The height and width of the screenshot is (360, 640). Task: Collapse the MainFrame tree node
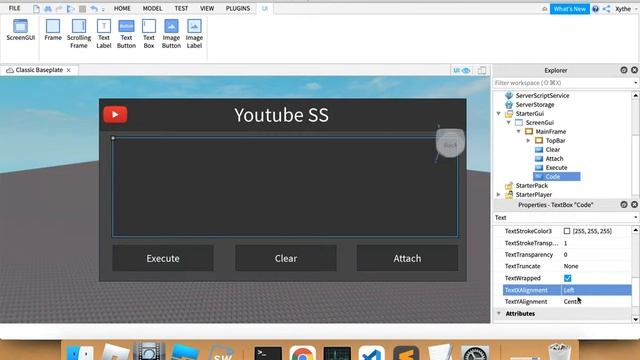pyautogui.click(x=518, y=131)
